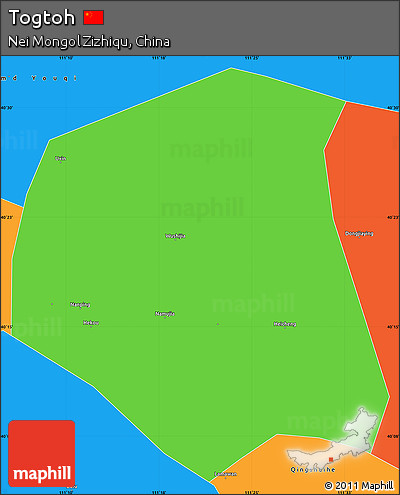Click the Inner Mongolia locator inset map
This screenshot has width=400, height=495.
(333, 438)
